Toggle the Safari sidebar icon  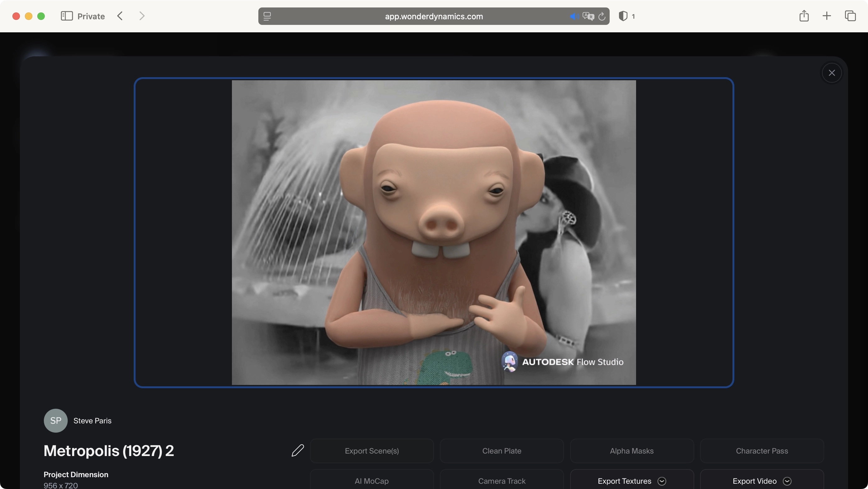click(x=67, y=16)
